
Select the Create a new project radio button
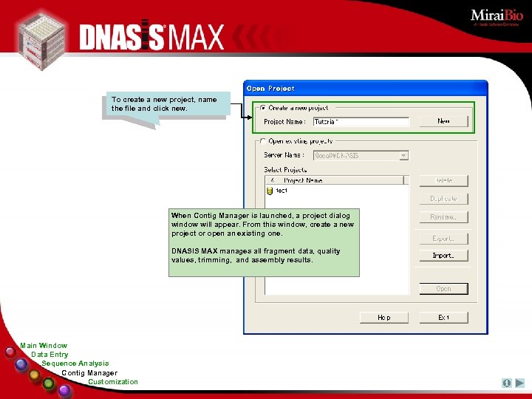tap(263, 108)
